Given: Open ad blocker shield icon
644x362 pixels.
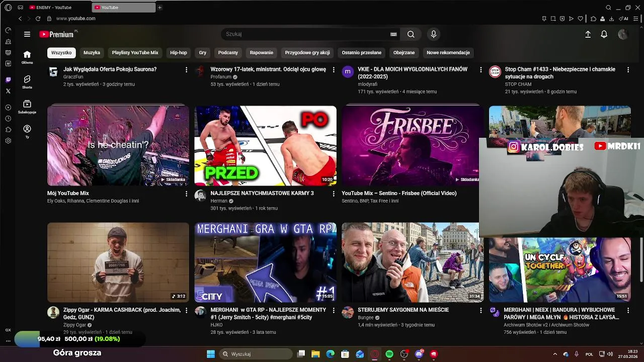Looking at the screenshot, I should [562, 19].
